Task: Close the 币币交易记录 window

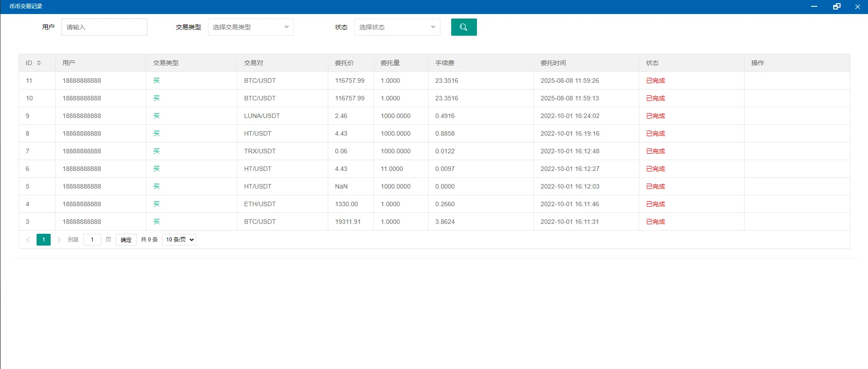Action: [x=857, y=6]
